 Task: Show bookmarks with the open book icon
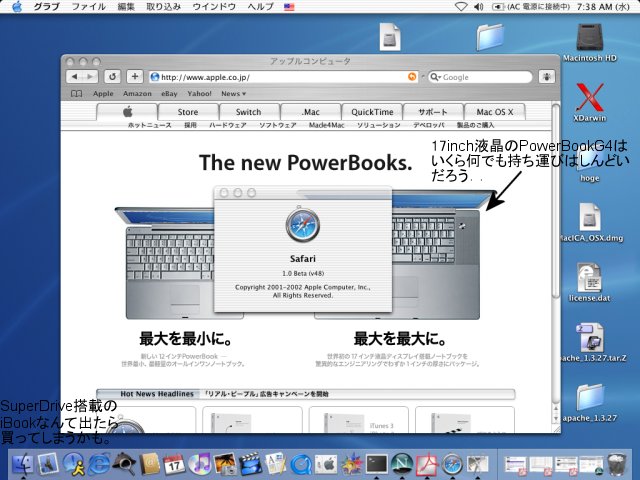(76, 94)
